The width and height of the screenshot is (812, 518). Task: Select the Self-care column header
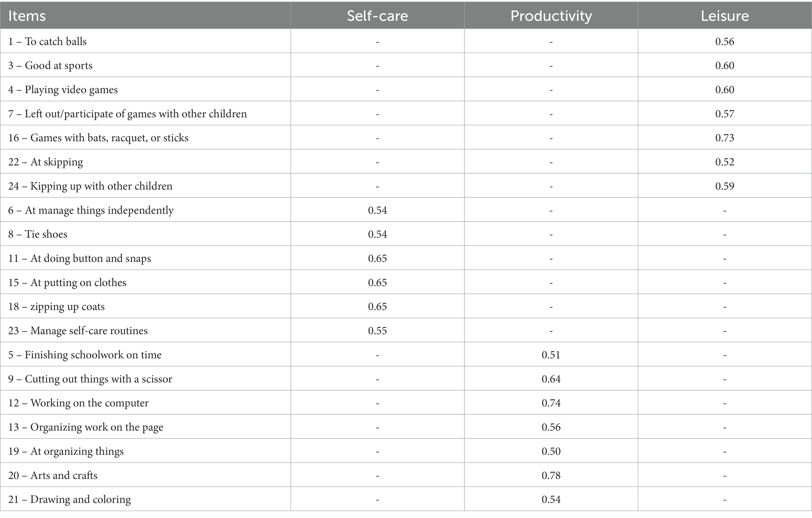[377, 16]
